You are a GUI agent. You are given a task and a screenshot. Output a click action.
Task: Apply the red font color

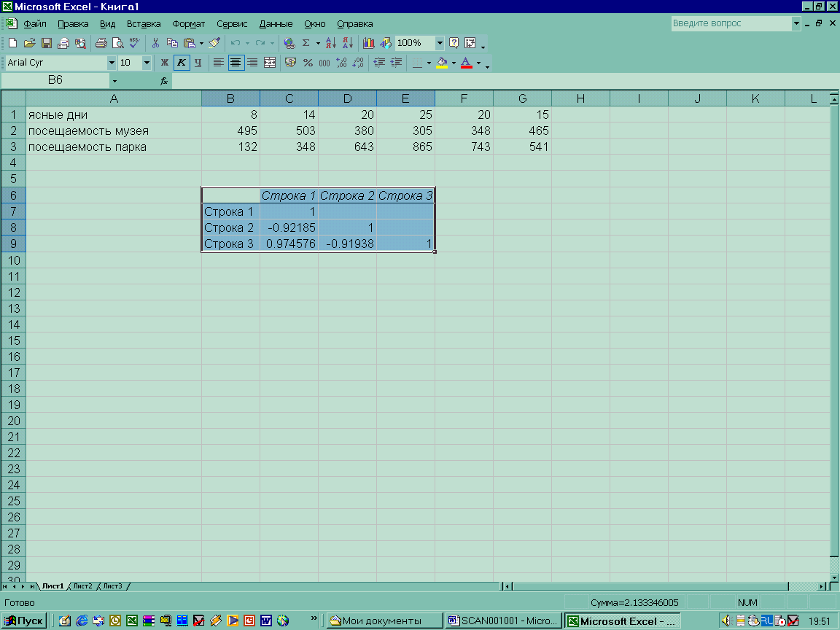pyautogui.click(x=467, y=63)
